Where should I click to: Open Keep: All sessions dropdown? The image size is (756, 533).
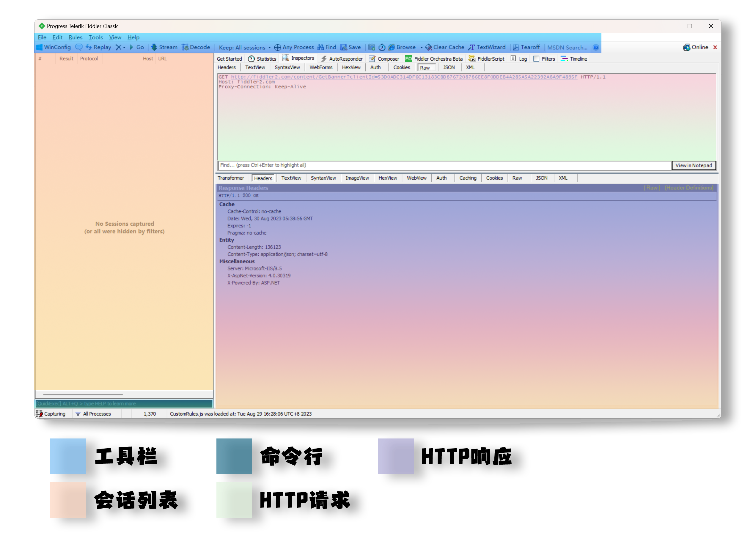[245, 47]
